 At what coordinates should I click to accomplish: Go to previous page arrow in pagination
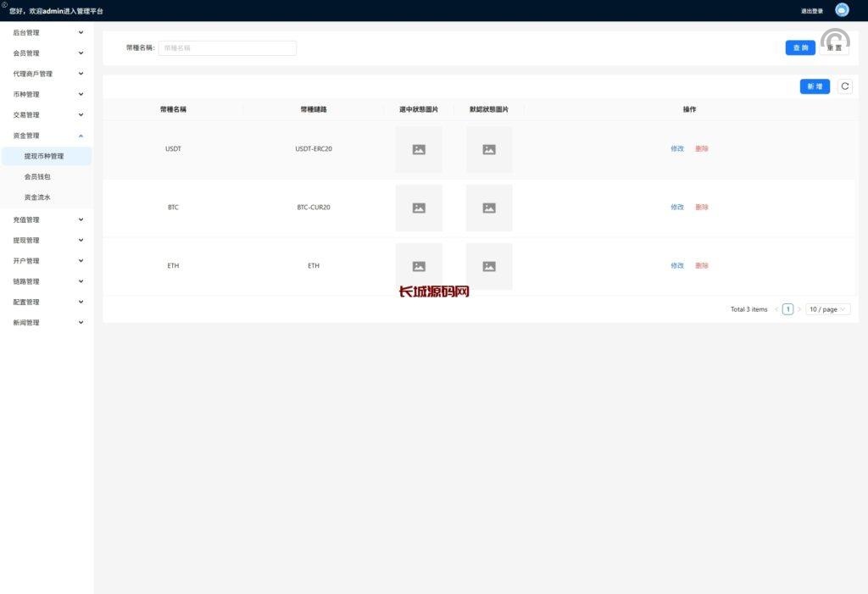pyautogui.click(x=776, y=309)
